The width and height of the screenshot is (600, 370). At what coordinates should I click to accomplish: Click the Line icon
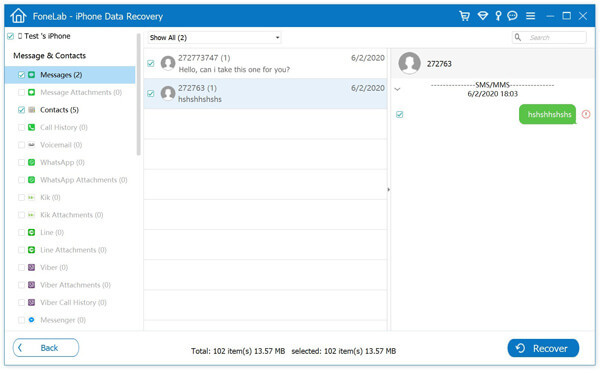click(x=31, y=232)
